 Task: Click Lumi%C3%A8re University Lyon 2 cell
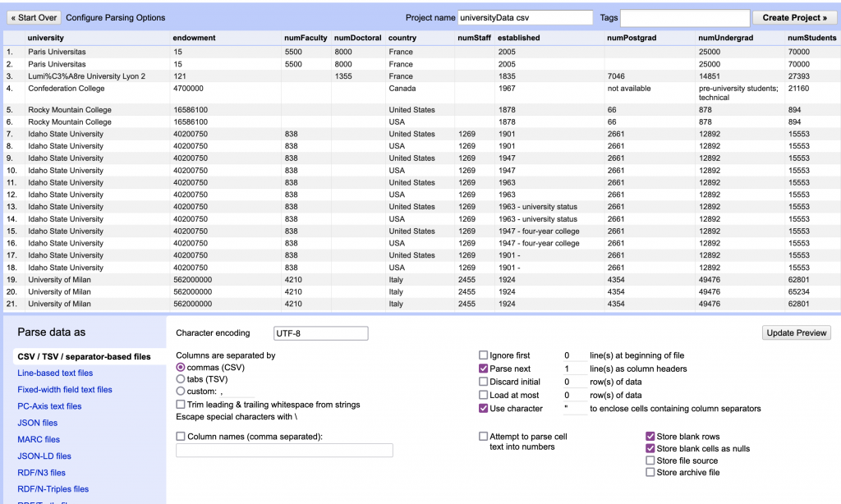pos(87,76)
